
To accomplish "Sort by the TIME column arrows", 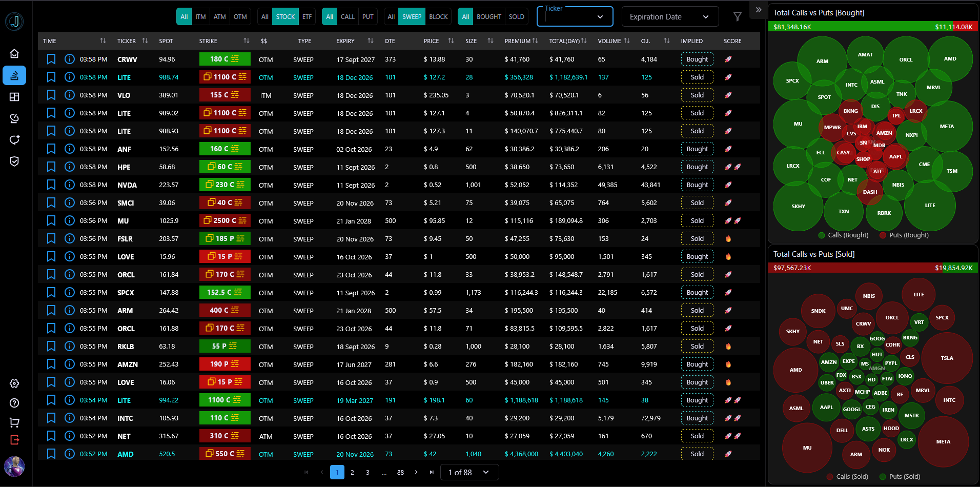I will 103,40.
